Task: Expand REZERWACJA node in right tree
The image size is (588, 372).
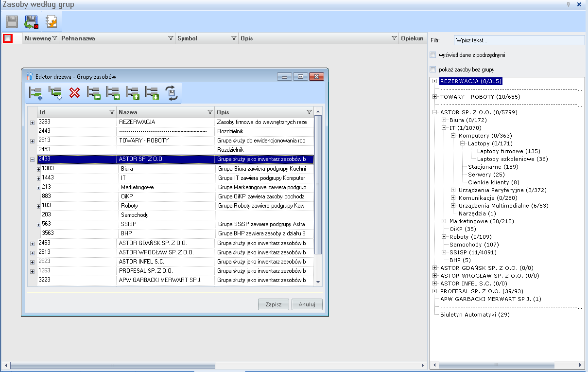Action: pos(435,81)
